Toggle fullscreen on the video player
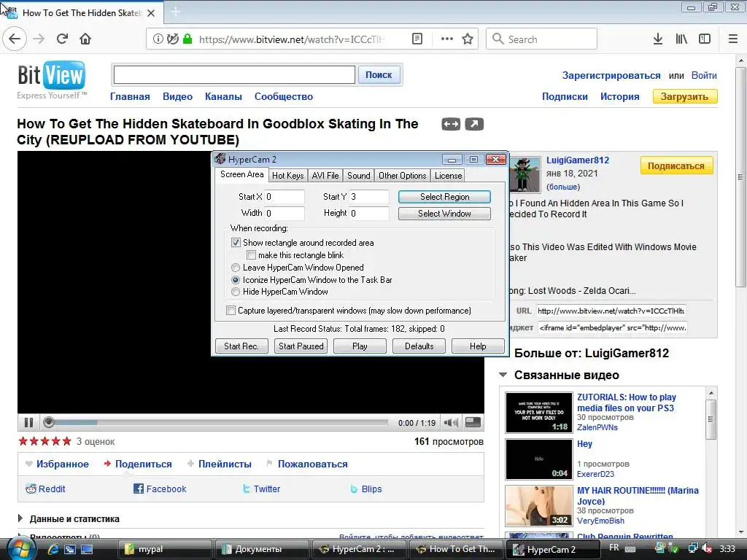The width and height of the screenshot is (747, 560). (473, 422)
